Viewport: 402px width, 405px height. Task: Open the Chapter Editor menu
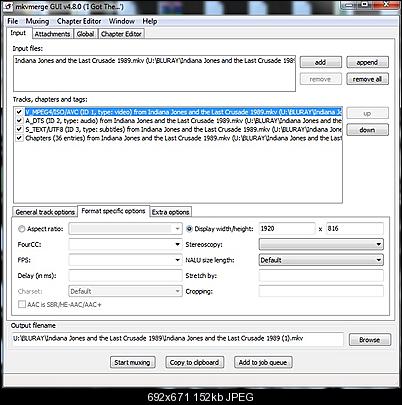[79, 21]
